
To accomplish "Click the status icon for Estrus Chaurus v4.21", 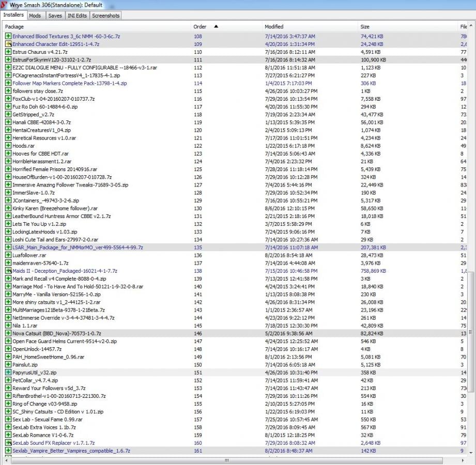I will tap(8, 52).
